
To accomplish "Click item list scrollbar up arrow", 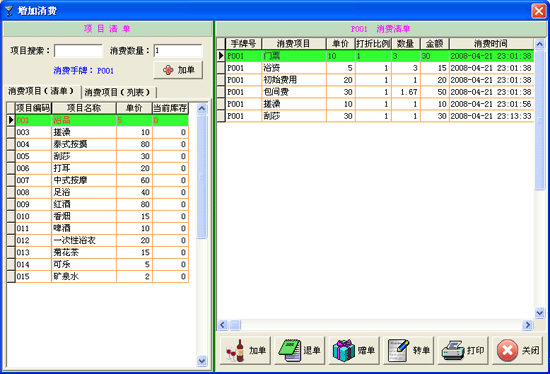I will click(x=202, y=108).
